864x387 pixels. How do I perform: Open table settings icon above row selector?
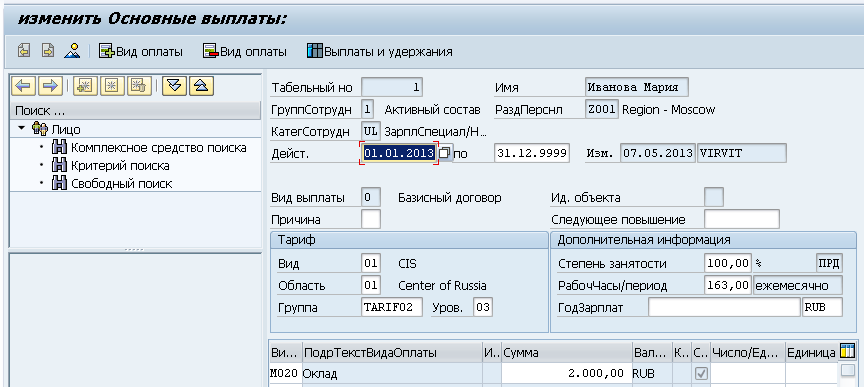click(x=847, y=351)
